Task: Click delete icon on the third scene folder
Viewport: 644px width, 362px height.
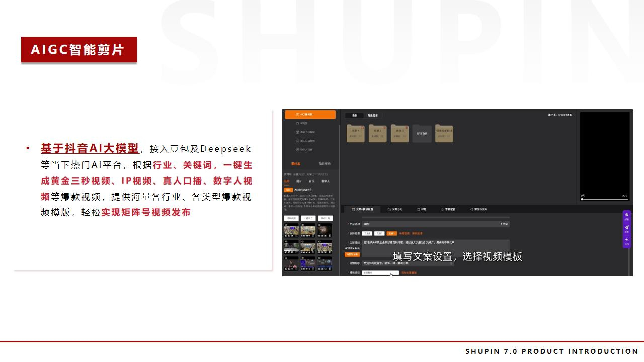Action: pyautogui.click(x=407, y=128)
